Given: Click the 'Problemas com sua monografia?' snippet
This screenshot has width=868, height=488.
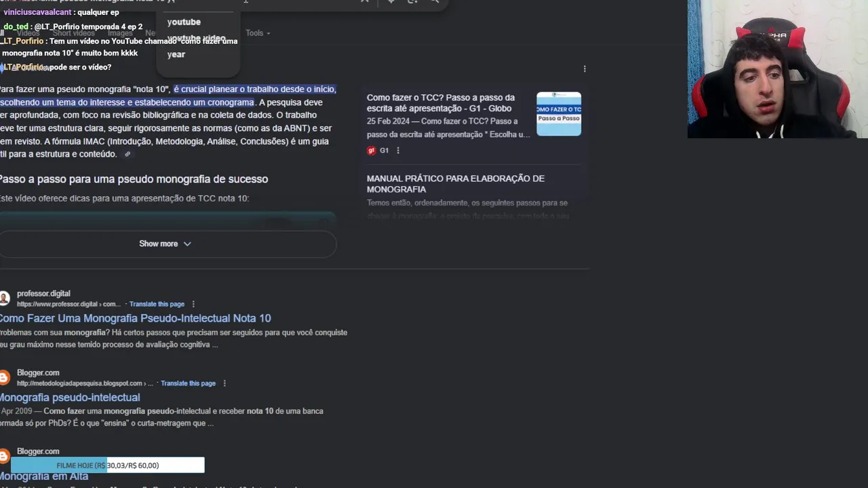Looking at the screenshot, I should (x=174, y=339).
